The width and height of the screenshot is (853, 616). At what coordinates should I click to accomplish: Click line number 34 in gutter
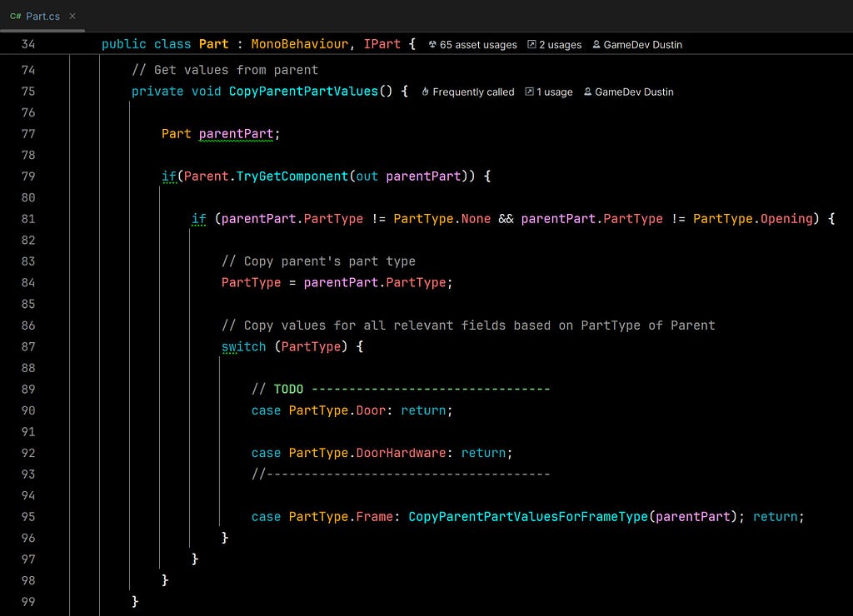(x=28, y=44)
